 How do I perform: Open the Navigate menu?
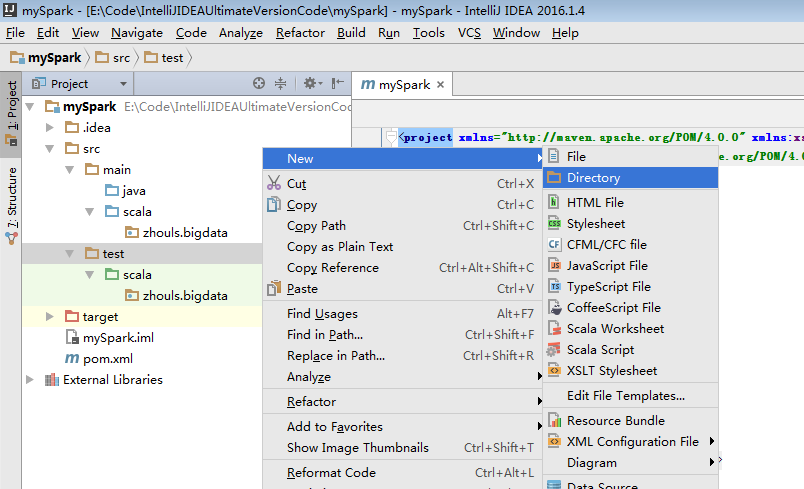[137, 33]
